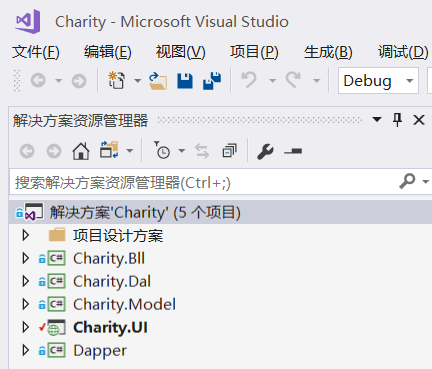Open the undo history dropdown

pyautogui.click(x=272, y=80)
